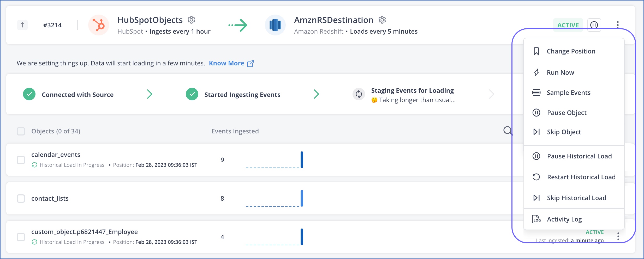Open the custom_object Employee row three-dot menu
The image size is (644, 259).
click(618, 236)
